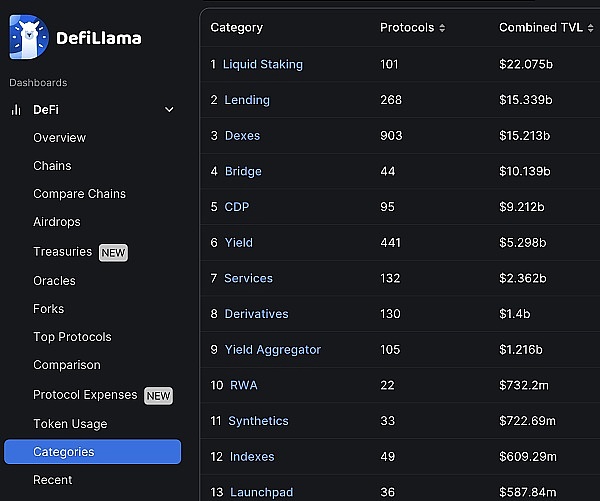Collapse the DeFi section chevron
Image resolution: width=600 pixels, height=501 pixels.
point(169,110)
